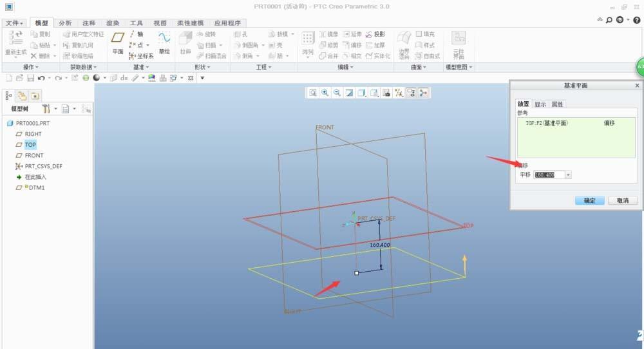Click the Undo arrow icon

tap(41, 78)
